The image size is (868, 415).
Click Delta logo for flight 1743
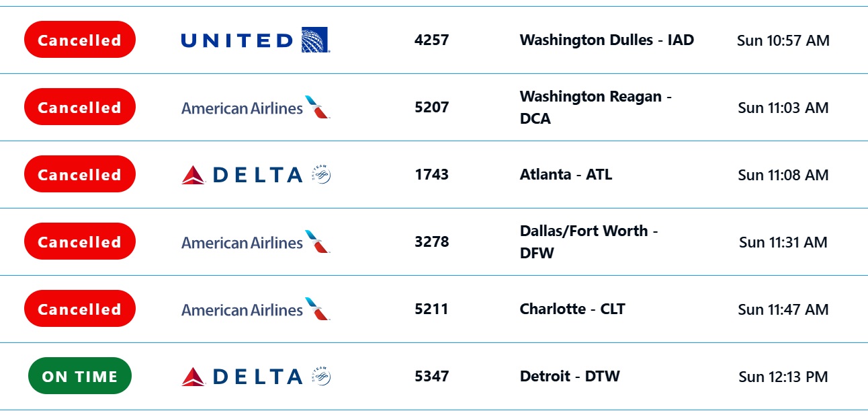pos(255,175)
